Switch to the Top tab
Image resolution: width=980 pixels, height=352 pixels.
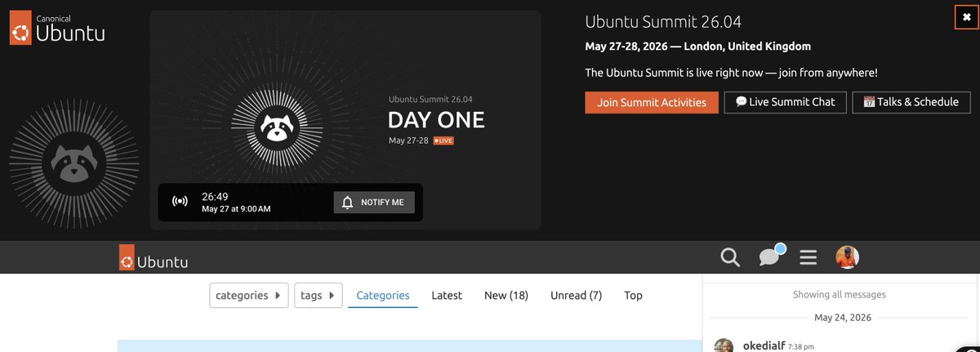coord(633,296)
